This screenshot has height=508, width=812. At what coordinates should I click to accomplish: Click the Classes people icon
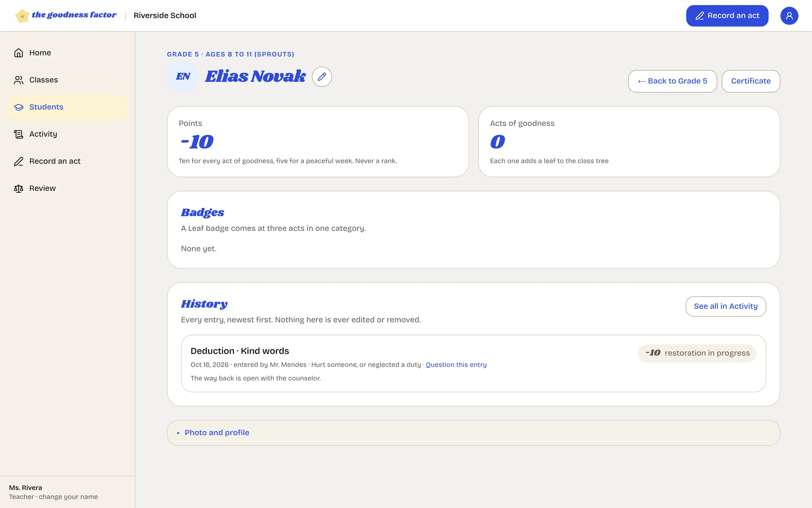coord(18,80)
